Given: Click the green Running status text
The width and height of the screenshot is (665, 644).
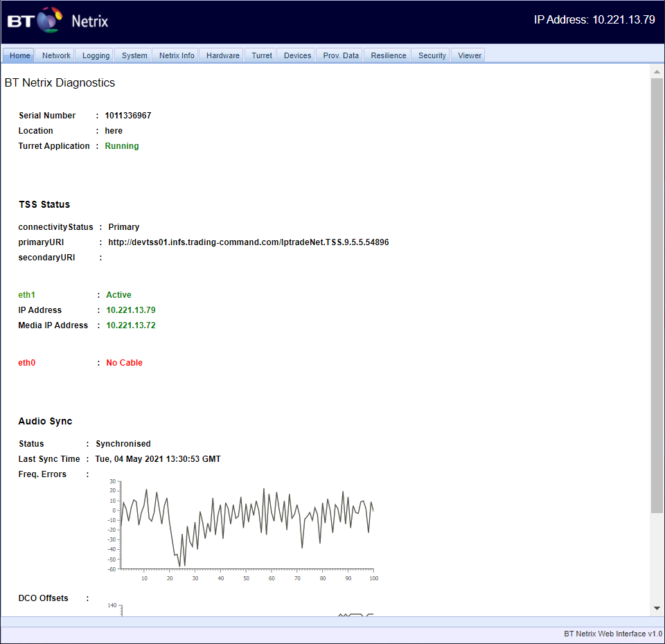Looking at the screenshot, I should (122, 146).
